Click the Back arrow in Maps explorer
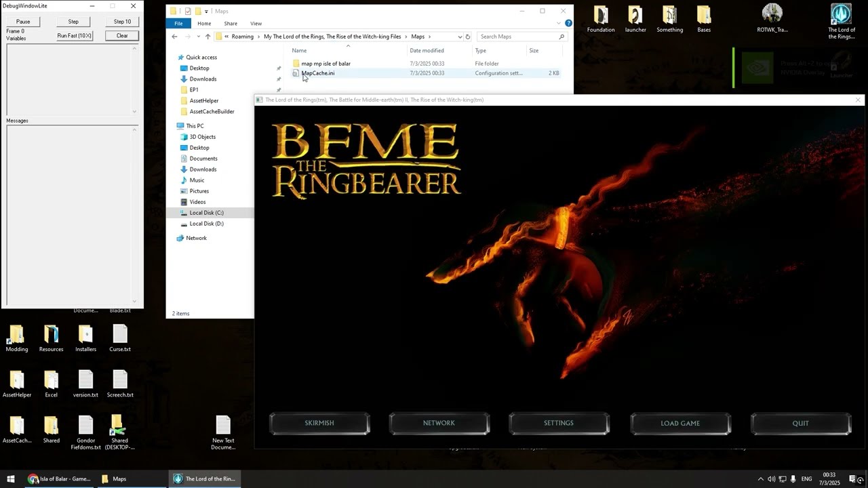The width and height of the screenshot is (868, 488). point(174,37)
